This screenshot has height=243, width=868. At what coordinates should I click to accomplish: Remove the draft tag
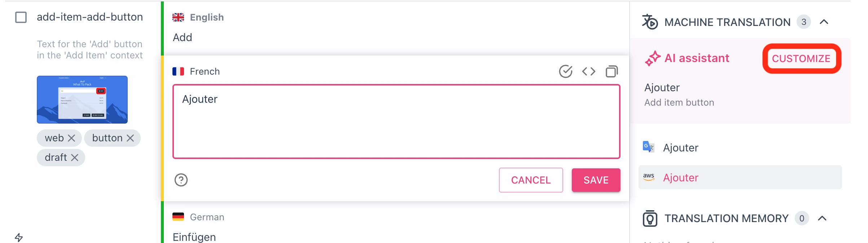[75, 158]
